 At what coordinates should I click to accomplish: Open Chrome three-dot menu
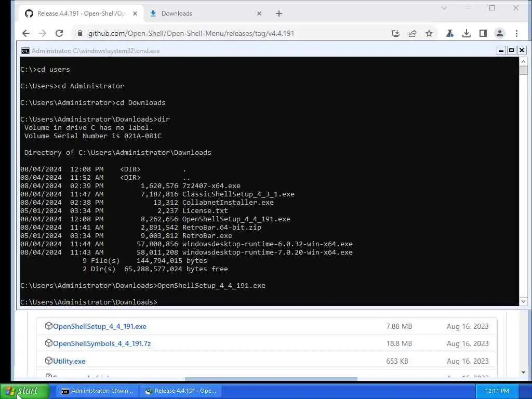[516, 33]
